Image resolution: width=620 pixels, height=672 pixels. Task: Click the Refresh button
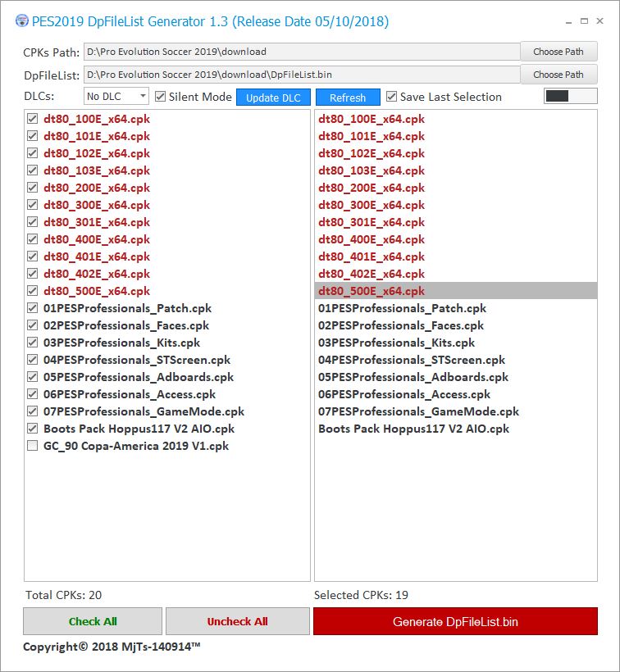click(x=348, y=98)
